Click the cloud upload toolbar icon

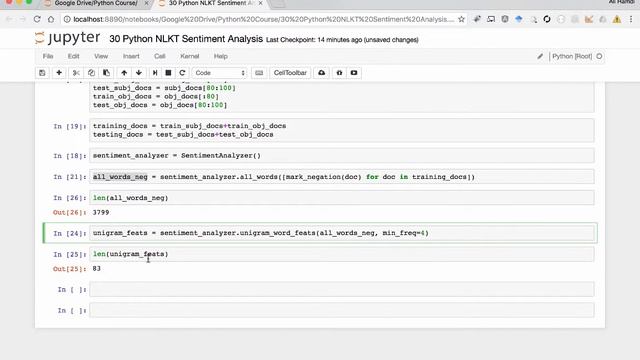322,73
